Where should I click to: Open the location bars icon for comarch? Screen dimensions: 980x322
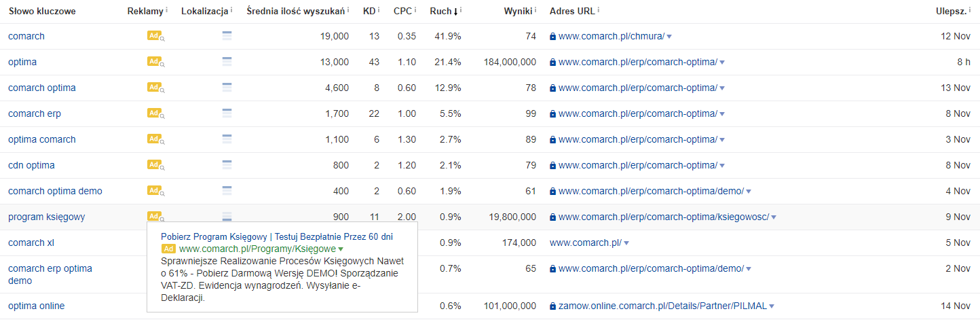227,36
